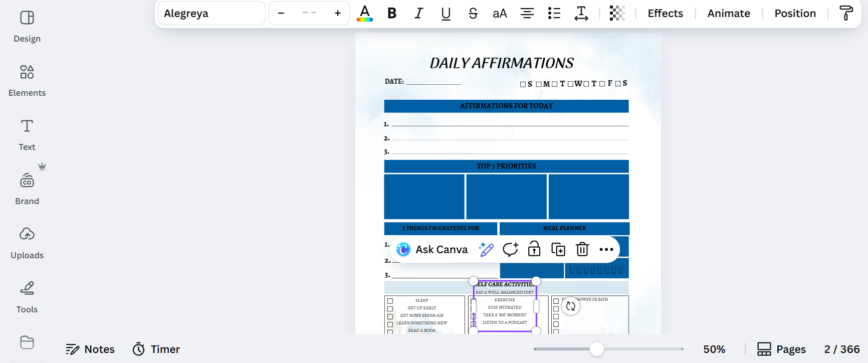
Task: Open the Elements panel
Action: [27, 80]
